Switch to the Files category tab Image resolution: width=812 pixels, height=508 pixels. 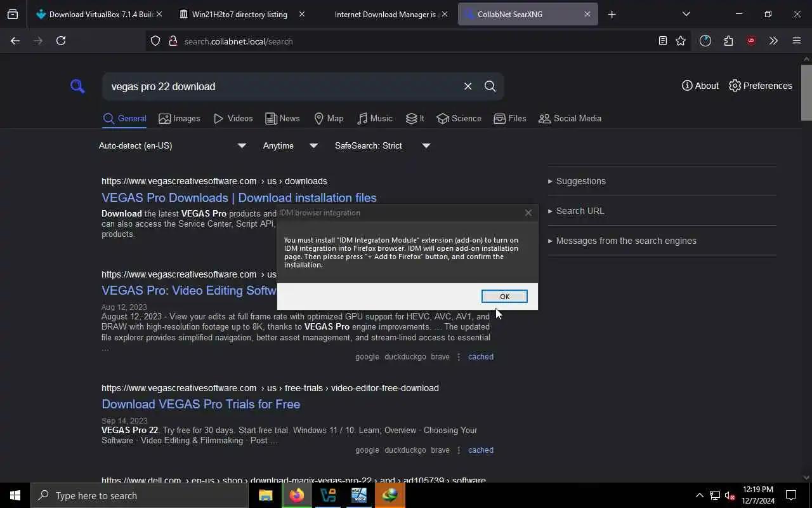click(510, 118)
